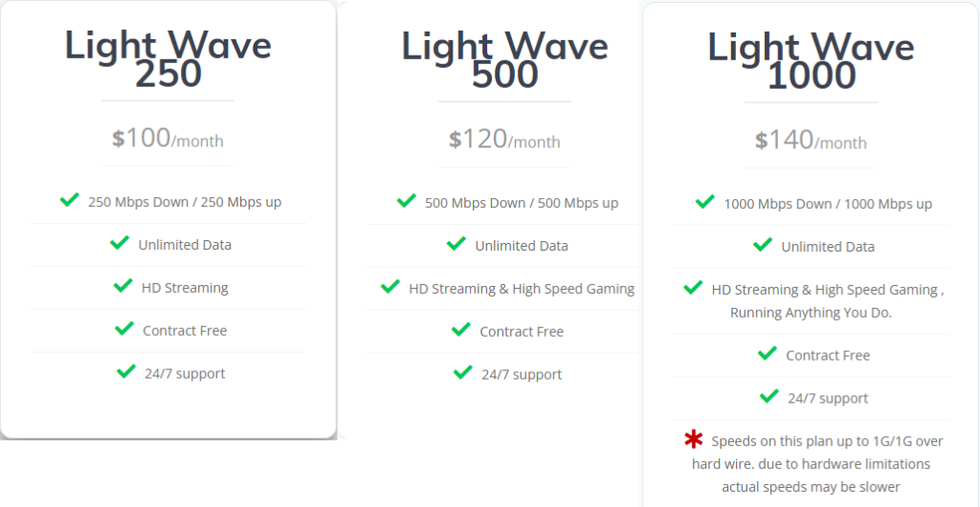Click the $100/month price
Image resolution: width=980 pixels, height=507 pixels.
click(167, 139)
